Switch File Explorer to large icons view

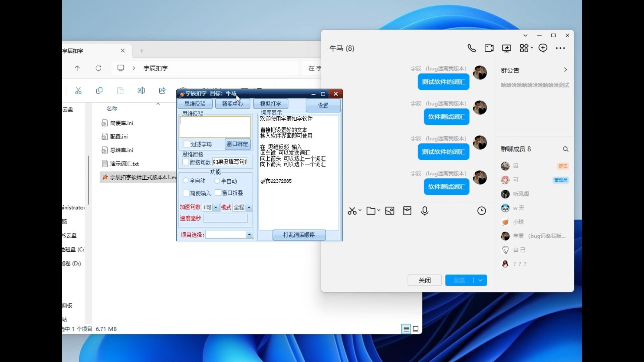pos(416,329)
